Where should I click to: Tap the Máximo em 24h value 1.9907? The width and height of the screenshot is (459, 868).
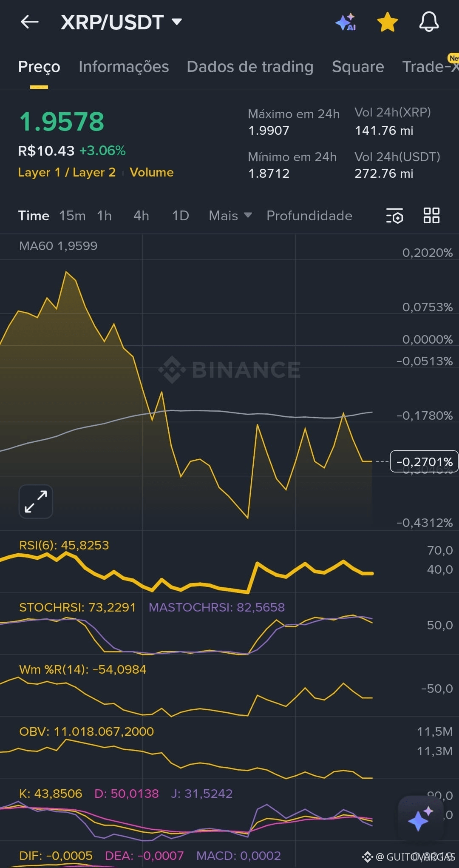[x=269, y=131]
